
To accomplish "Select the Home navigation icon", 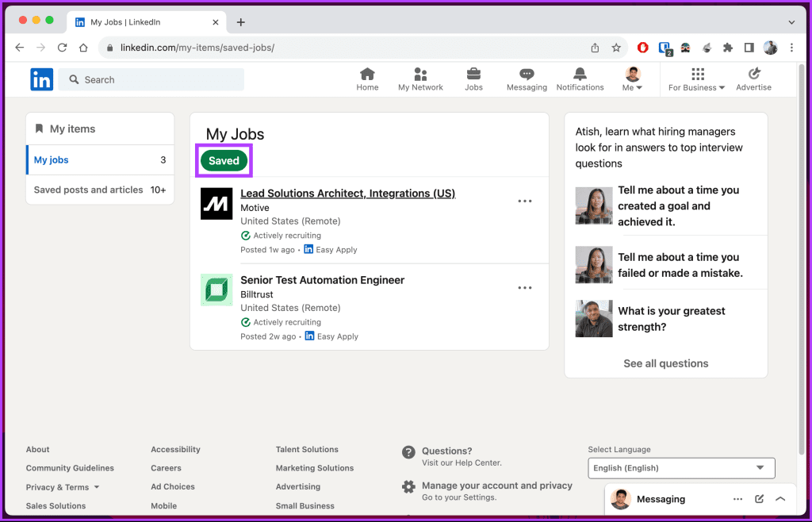I will 367,79.
